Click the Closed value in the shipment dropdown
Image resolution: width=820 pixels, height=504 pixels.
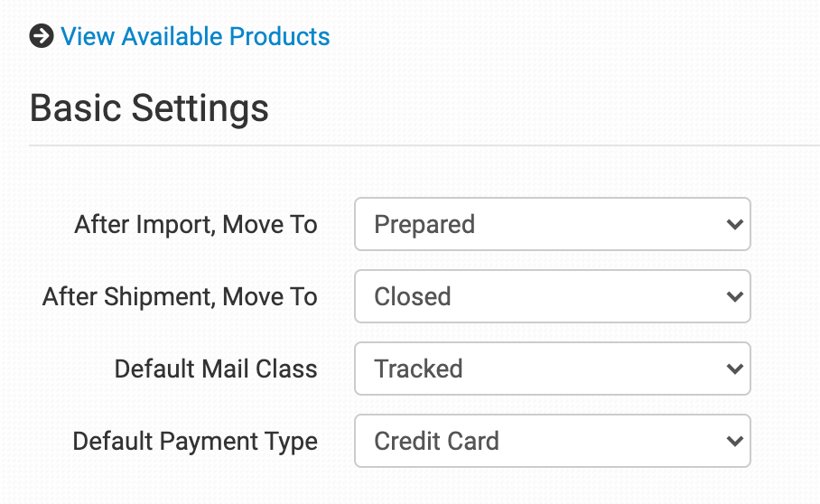tap(413, 296)
